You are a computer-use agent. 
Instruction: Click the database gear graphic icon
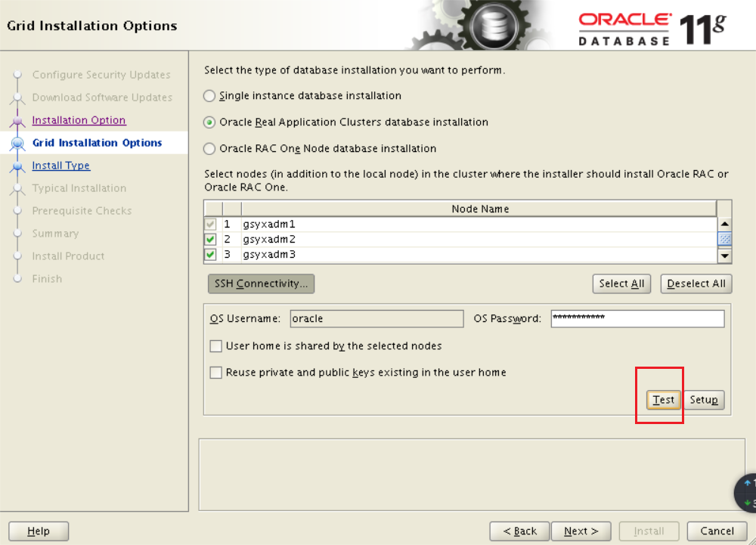click(494, 25)
